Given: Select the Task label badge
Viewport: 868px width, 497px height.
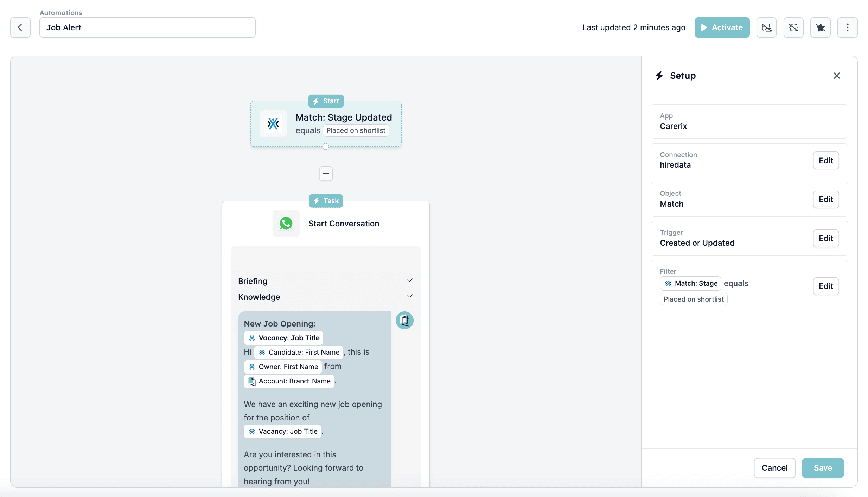Looking at the screenshot, I should [x=326, y=201].
